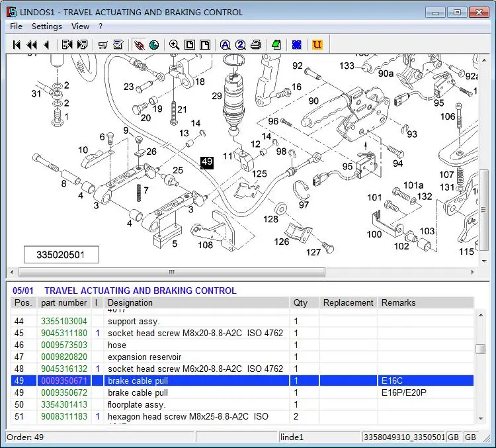
Task: Open the green notepad icon
Action: [x=276, y=44]
